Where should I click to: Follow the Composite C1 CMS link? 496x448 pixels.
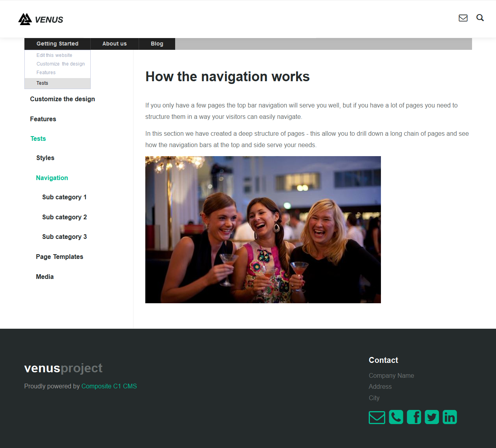pyautogui.click(x=109, y=386)
